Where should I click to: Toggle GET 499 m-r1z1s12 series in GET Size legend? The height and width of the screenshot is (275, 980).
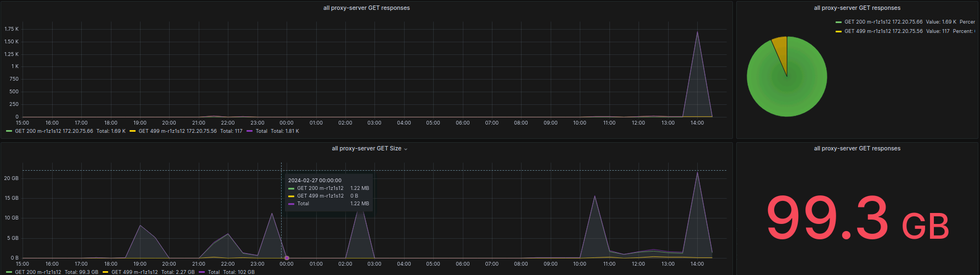click(x=135, y=272)
